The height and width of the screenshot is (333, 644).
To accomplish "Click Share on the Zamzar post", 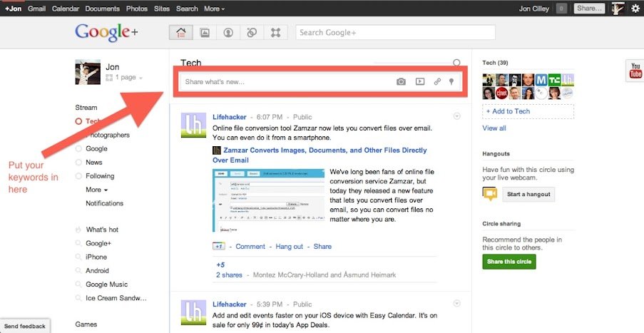I will (322, 246).
